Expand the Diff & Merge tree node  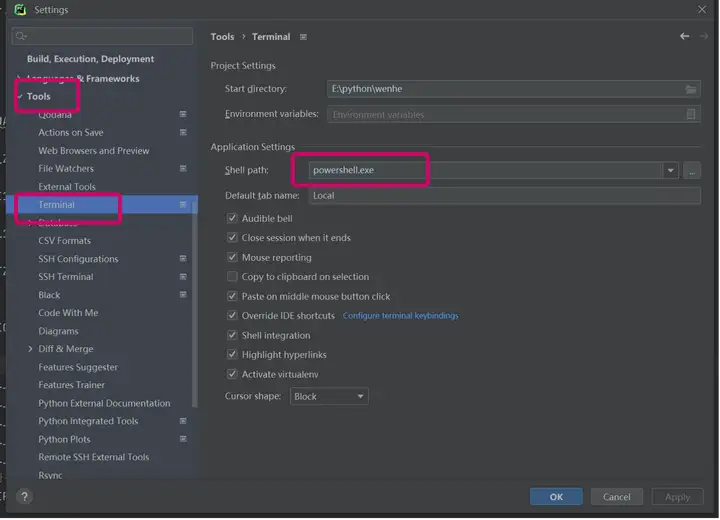[30, 350]
